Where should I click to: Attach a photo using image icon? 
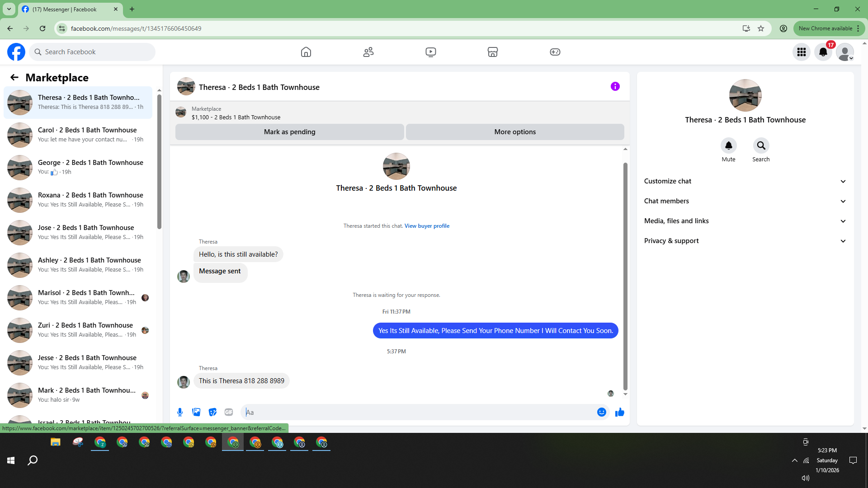coord(196,412)
